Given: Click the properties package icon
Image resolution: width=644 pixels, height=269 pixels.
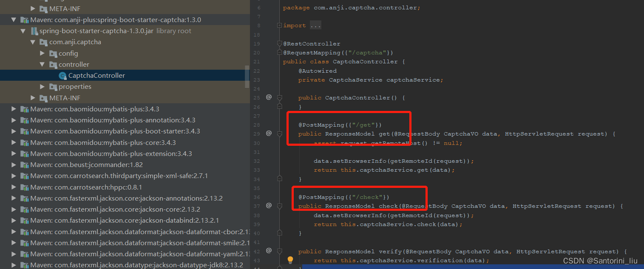Looking at the screenshot, I should click(x=54, y=86).
